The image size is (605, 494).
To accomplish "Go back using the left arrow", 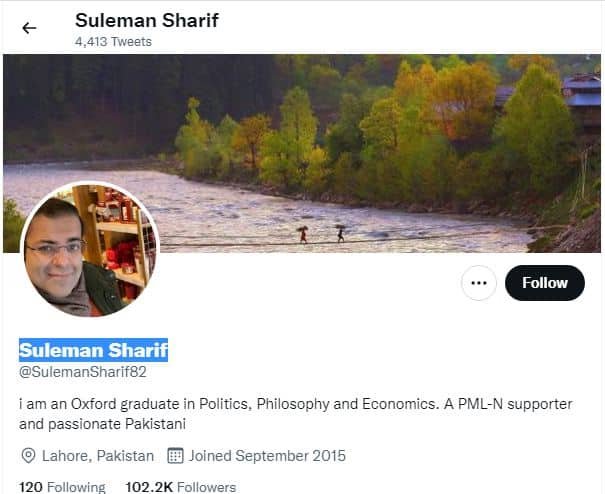I will 29,28.
